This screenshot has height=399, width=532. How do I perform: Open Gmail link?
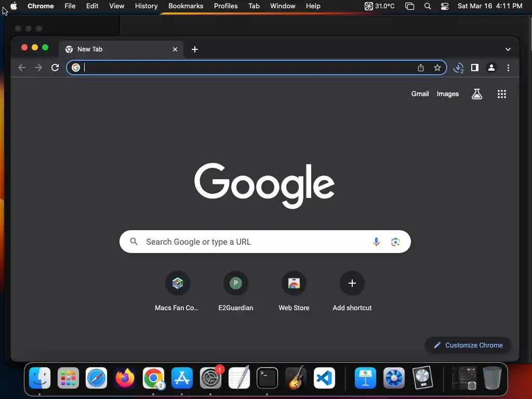420,94
